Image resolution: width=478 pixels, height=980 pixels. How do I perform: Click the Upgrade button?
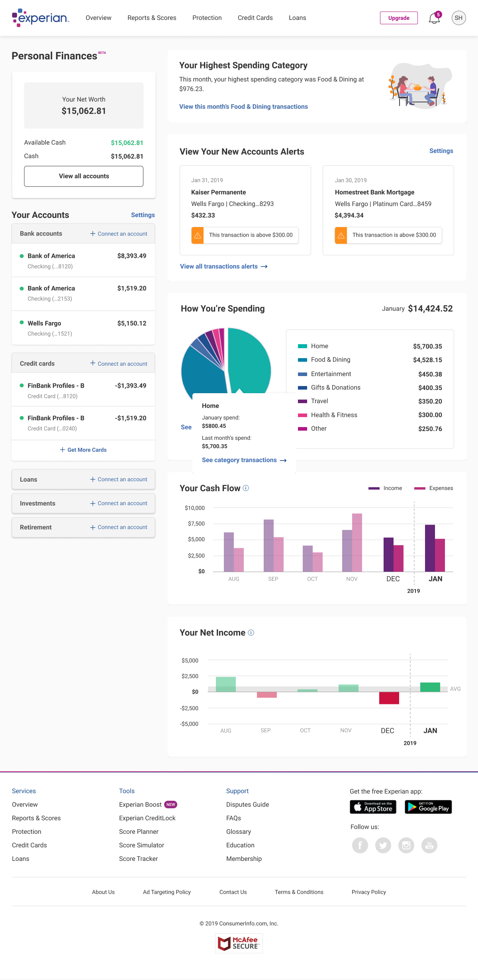coord(398,18)
